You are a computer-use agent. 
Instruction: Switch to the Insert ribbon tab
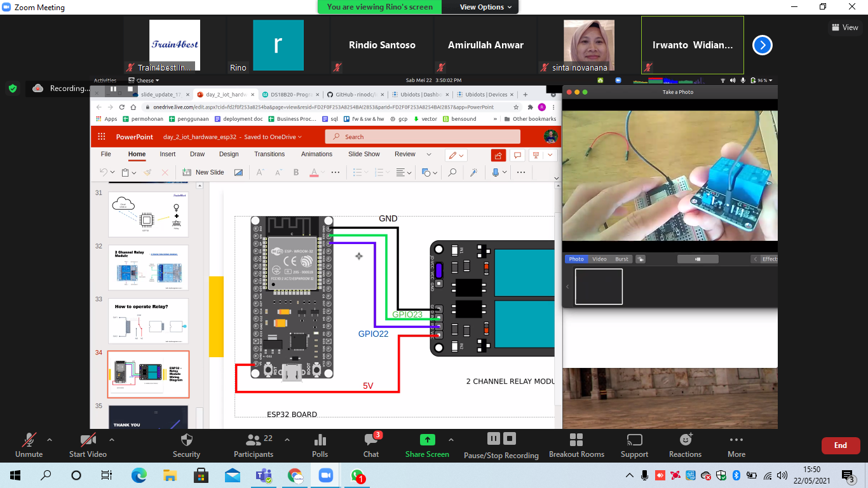click(x=168, y=154)
